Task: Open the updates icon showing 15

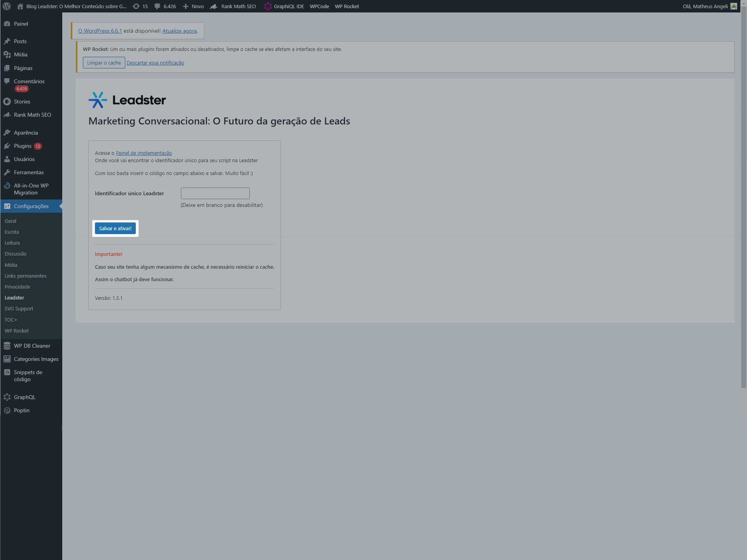Action: pos(136,6)
